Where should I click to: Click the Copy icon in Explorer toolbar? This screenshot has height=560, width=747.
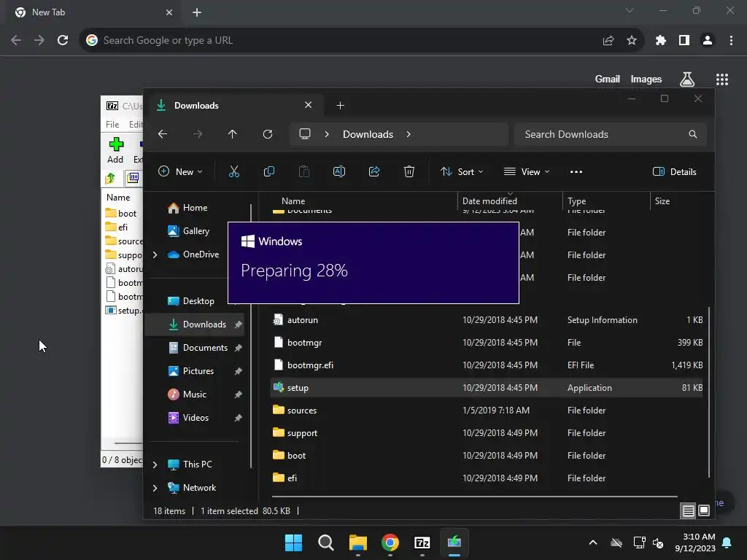point(268,171)
